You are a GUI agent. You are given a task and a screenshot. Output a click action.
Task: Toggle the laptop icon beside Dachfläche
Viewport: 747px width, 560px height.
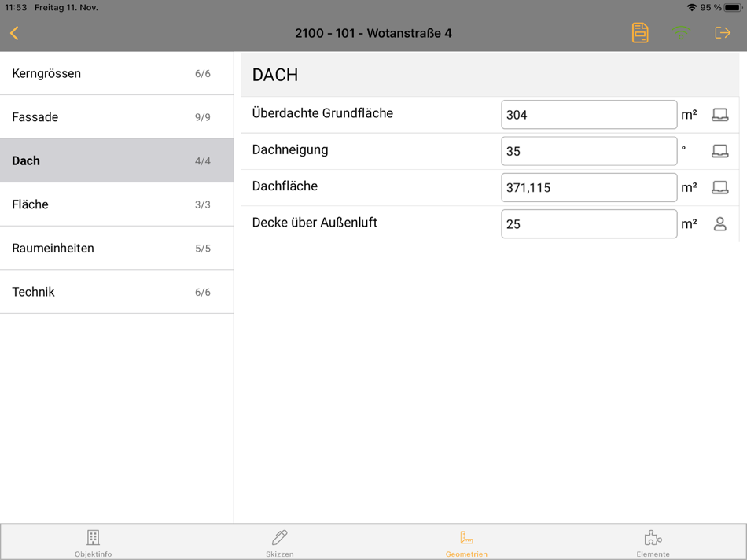tap(721, 187)
